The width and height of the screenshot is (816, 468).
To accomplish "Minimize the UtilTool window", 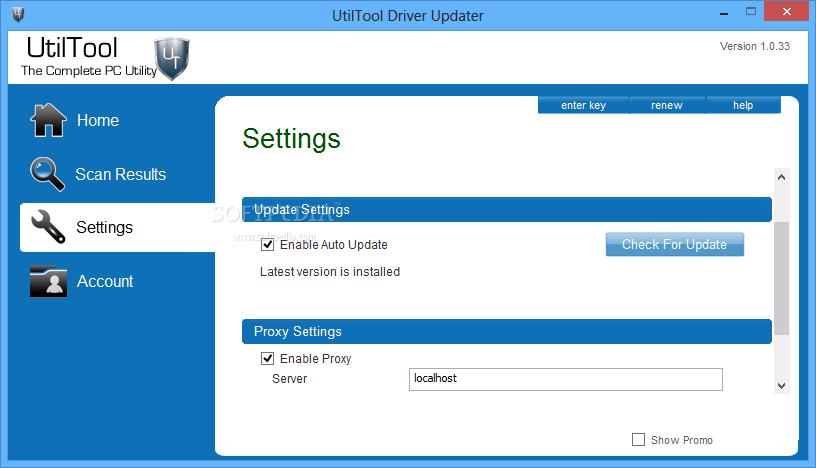I will [x=724, y=13].
